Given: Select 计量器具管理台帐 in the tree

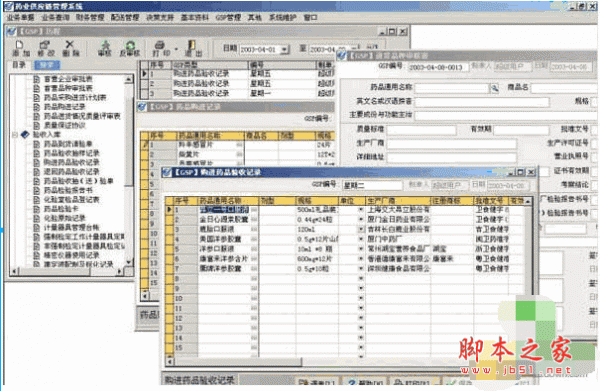Looking at the screenshot, I should tap(72, 227).
